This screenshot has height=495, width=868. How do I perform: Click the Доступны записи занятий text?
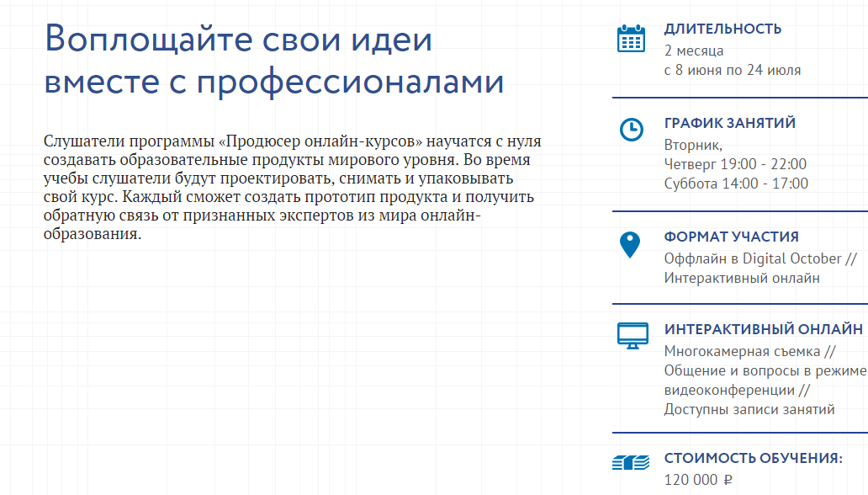[x=749, y=410]
